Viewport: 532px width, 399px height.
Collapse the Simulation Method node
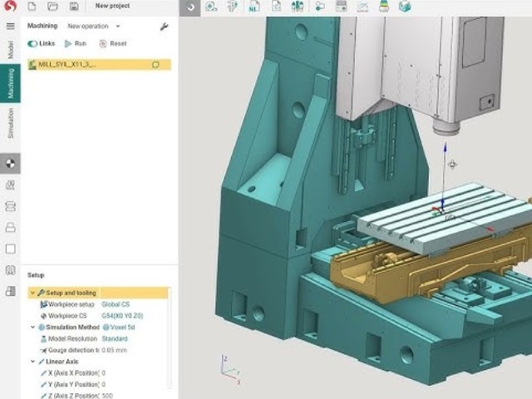[32, 327]
